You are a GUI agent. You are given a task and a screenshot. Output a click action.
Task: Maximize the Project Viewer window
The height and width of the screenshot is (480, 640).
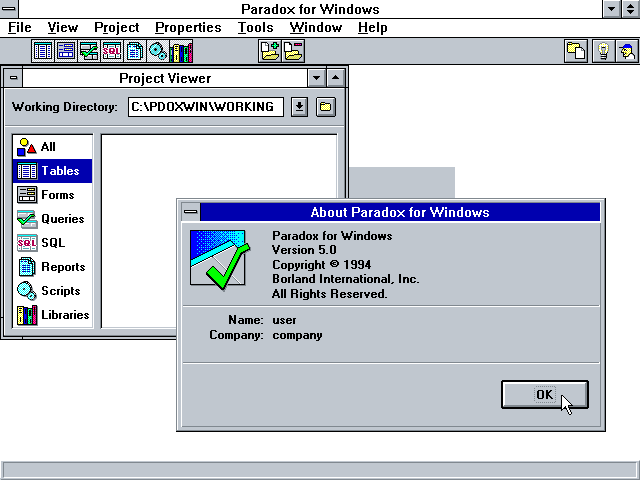(x=336, y=78)
